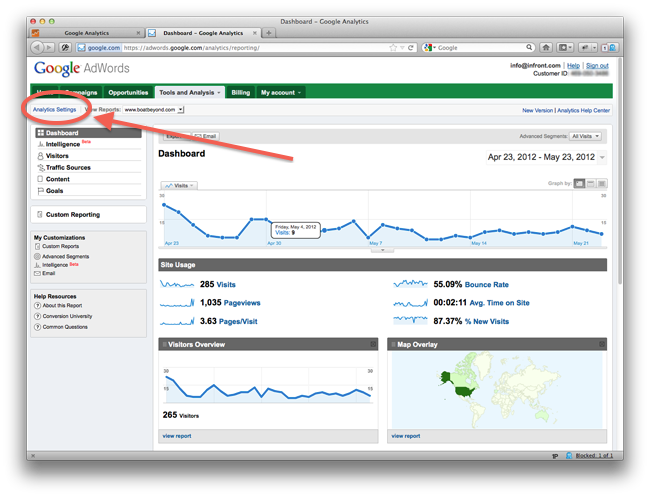Open Intelligence in the left navigation
Image resolution: width=650 pixels, height=497 pixels.
[x=63, y=144]
